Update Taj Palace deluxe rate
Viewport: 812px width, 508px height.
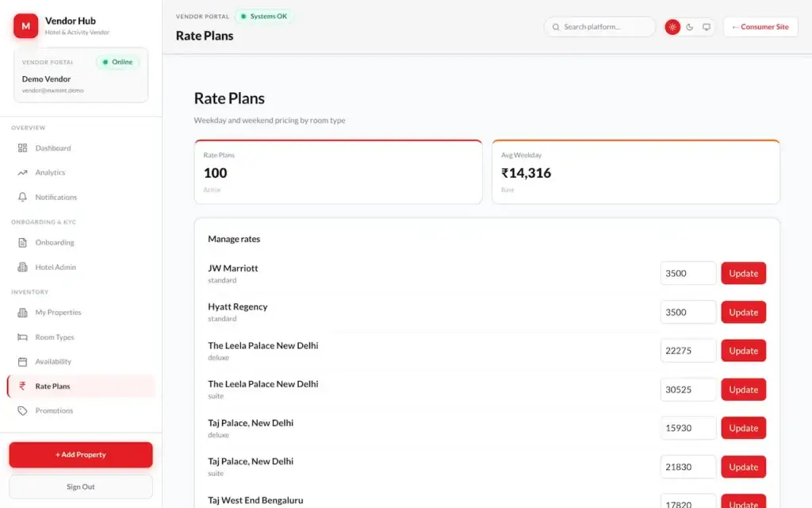pyautogui.click(x=743, y=428)
